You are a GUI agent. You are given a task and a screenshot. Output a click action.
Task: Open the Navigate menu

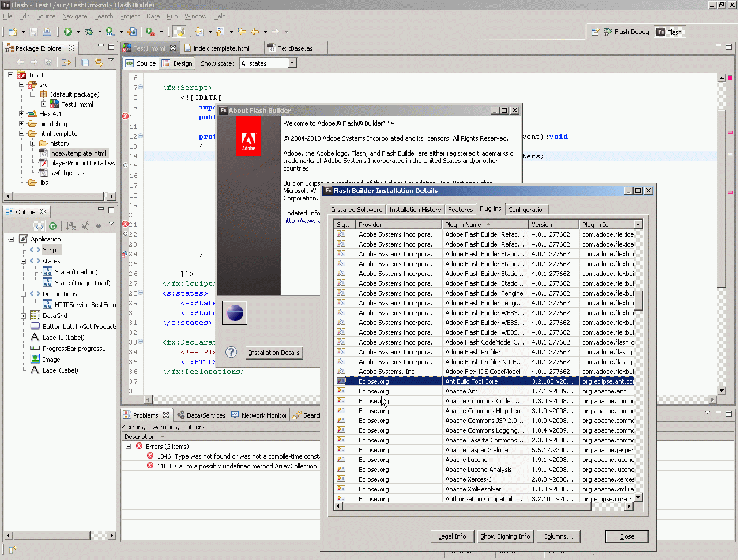click(x=75, y=16)
